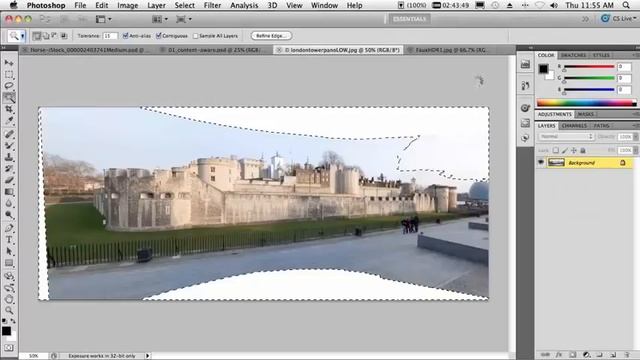Screen dimensions: 640x360
Task: Expand the status bar info arrow
Action: coord(148,356)
